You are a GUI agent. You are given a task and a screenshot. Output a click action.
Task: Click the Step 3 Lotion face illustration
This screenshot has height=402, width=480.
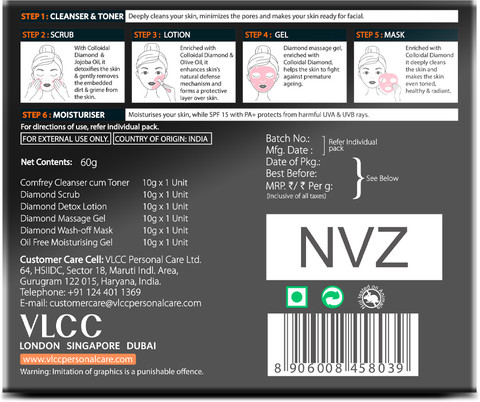point(155,72)
